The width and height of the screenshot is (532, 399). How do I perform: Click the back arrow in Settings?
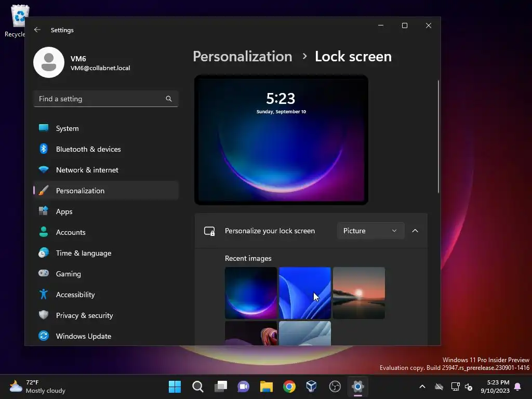(x=37, y=30)
